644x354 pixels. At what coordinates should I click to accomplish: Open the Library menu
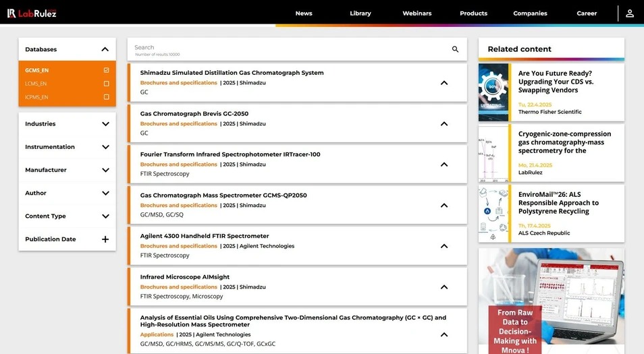click(x=360, y=13)
